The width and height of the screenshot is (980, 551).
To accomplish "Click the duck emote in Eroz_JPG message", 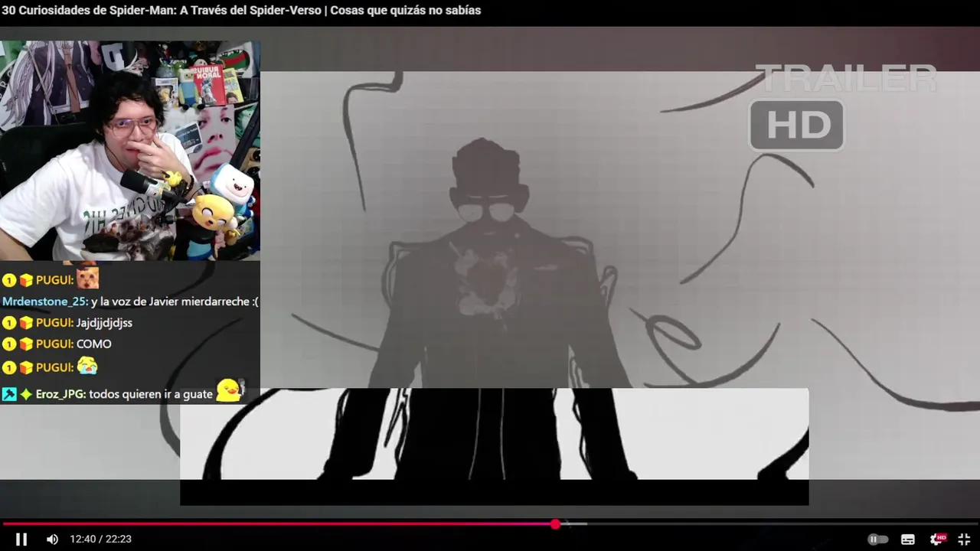I will pyautogui.click(x=229, y=391).
